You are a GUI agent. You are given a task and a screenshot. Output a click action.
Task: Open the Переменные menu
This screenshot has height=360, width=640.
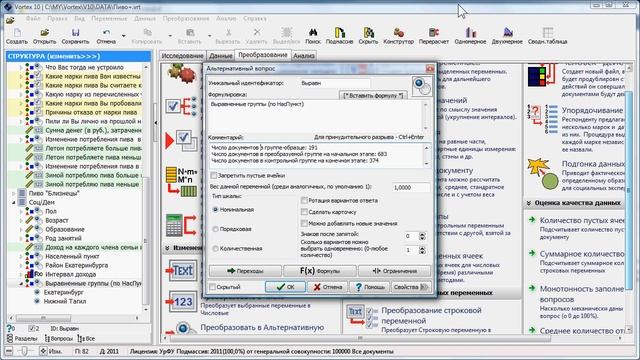tap(109, 18)
